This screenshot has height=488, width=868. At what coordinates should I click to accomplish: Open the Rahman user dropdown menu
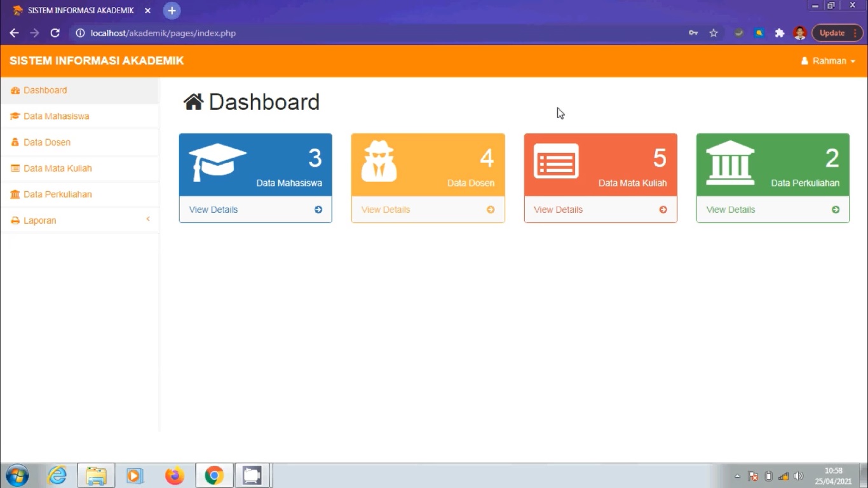(829, 61)
